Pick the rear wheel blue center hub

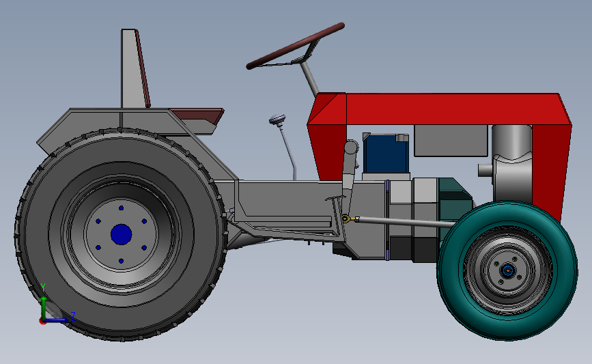click(x=121, y=234)
